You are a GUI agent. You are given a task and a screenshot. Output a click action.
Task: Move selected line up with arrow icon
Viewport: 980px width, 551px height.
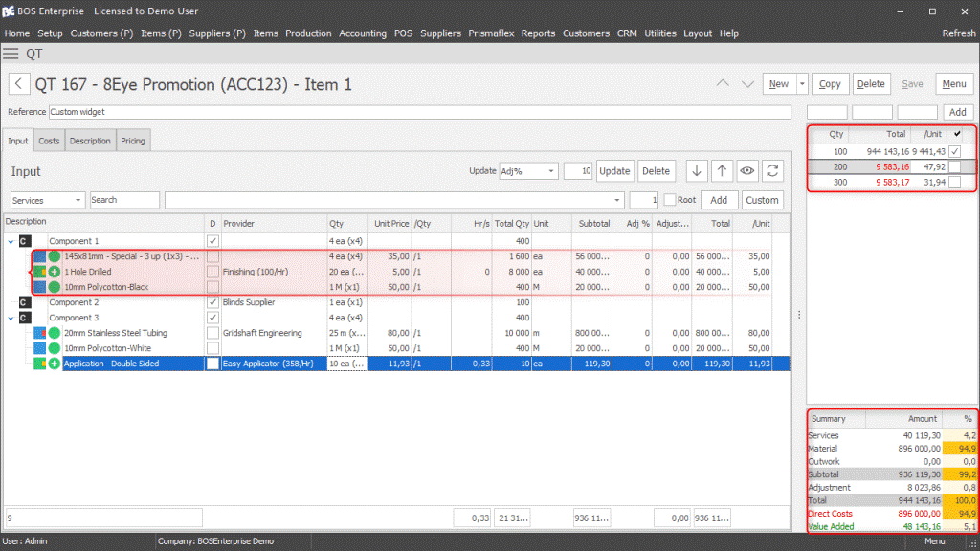click(722, 171)
